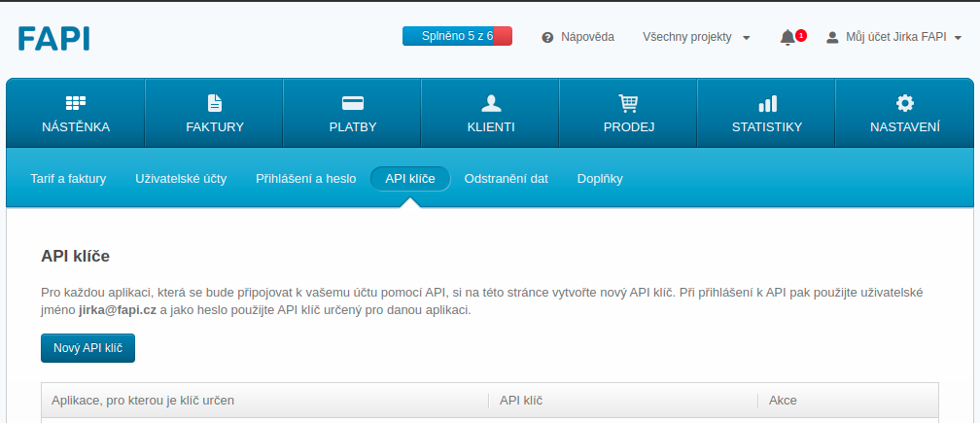Screen dimensions: 980x423
Task: Open Statistiky bar chart icon
Action: coord(767,103)
